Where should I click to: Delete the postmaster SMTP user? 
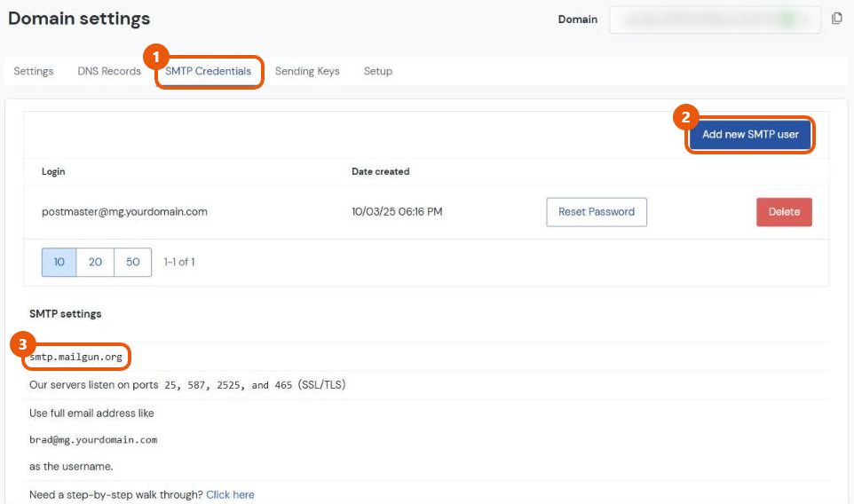[784, 212]
